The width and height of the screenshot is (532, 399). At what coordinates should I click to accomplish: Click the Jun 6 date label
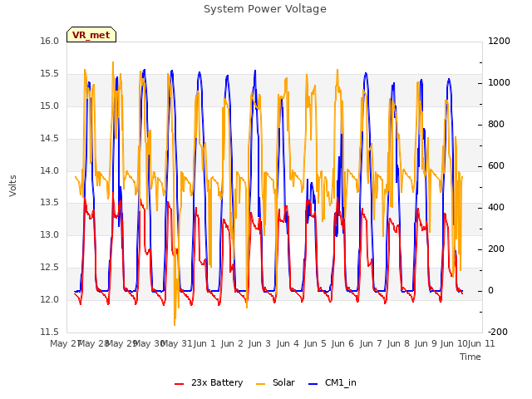[342, 343]
